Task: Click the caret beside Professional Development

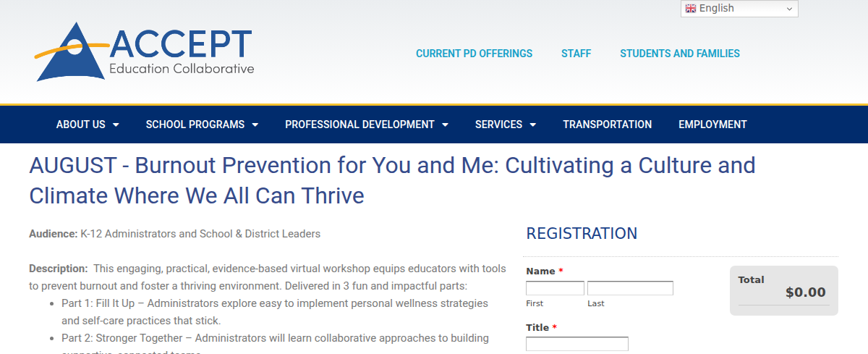Action: pos(445,125)
